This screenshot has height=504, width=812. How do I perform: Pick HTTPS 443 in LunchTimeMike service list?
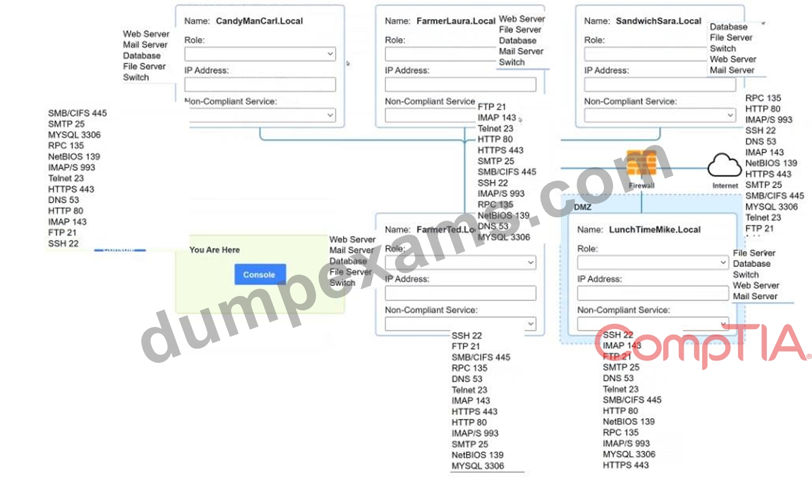pos(626,465)
